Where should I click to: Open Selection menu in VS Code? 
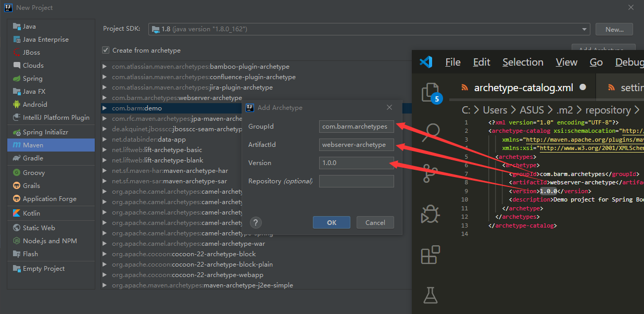523,62
